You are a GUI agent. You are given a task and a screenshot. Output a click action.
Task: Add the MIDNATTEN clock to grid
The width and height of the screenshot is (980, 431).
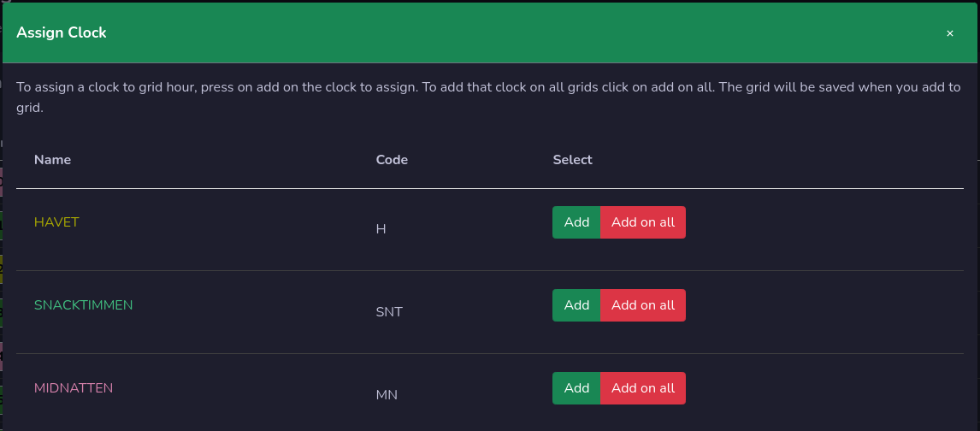point(576,388)
